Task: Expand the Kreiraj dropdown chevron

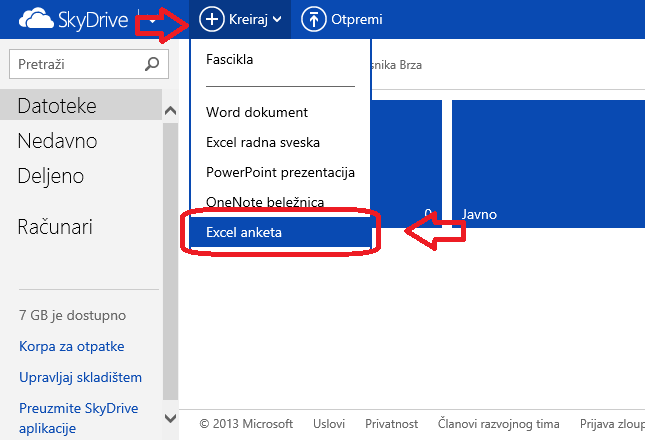Action: (x=275, y=20)
